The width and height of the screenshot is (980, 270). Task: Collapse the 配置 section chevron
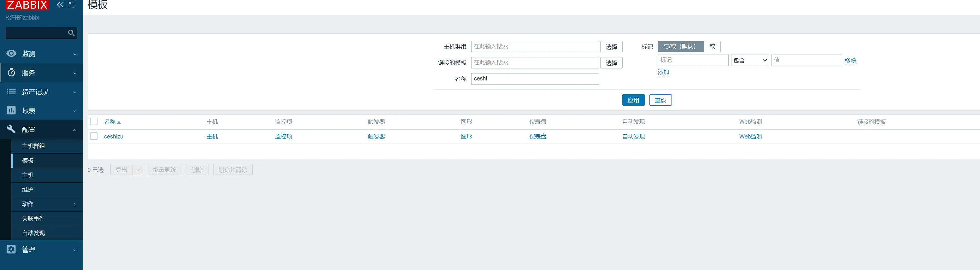75,130
